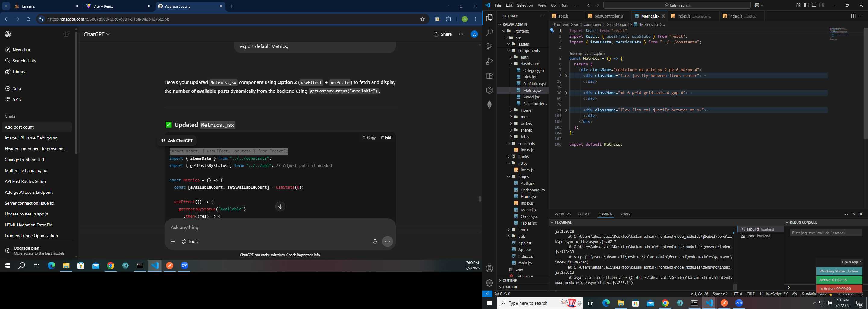Open VS Code Search view icon
The height and width of the screenshot is (309, 868).
coord(489,32)
